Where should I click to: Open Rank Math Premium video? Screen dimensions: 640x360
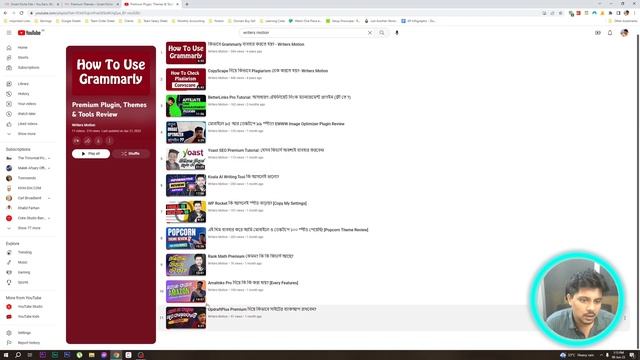pos(250,257)
